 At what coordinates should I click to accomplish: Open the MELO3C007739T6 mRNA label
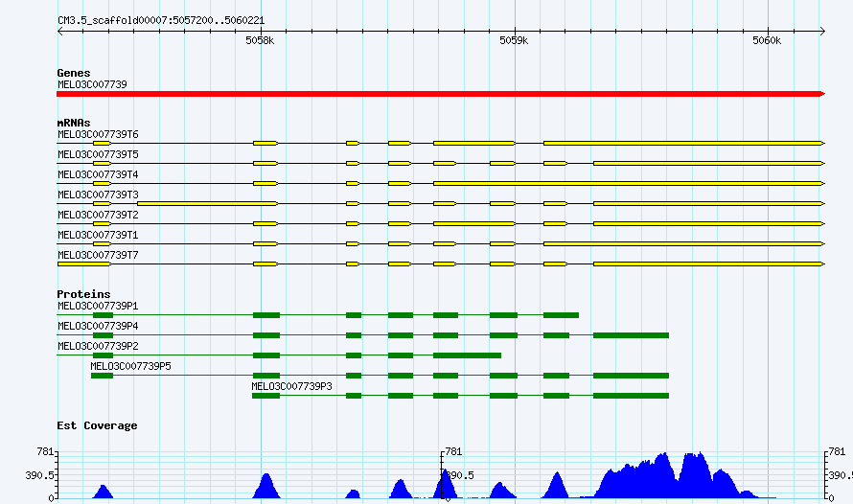[x=98, y=134]
